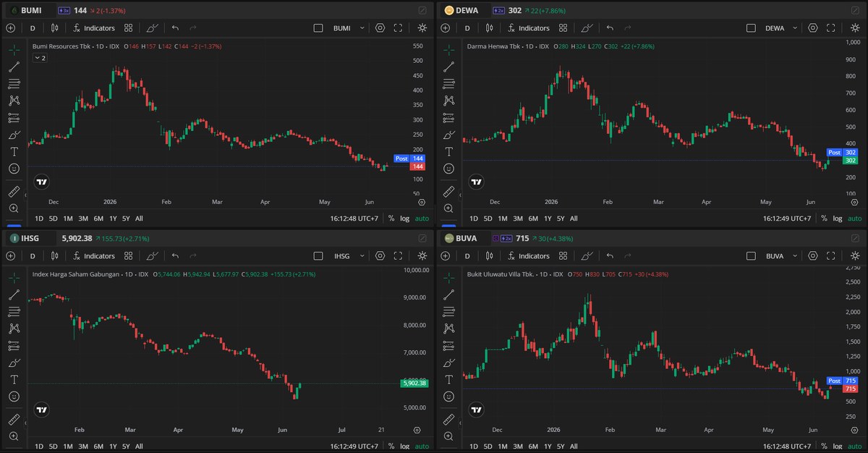The height and width of the screenshot is (453, 868).
Task: Open chart settings hexagon in DEWA toolbar
Action: point(814,28)
